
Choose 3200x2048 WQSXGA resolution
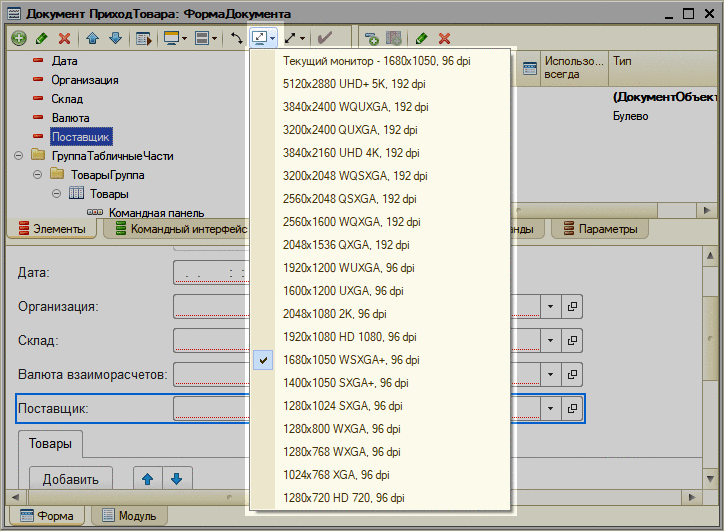(x=380, y=176)
